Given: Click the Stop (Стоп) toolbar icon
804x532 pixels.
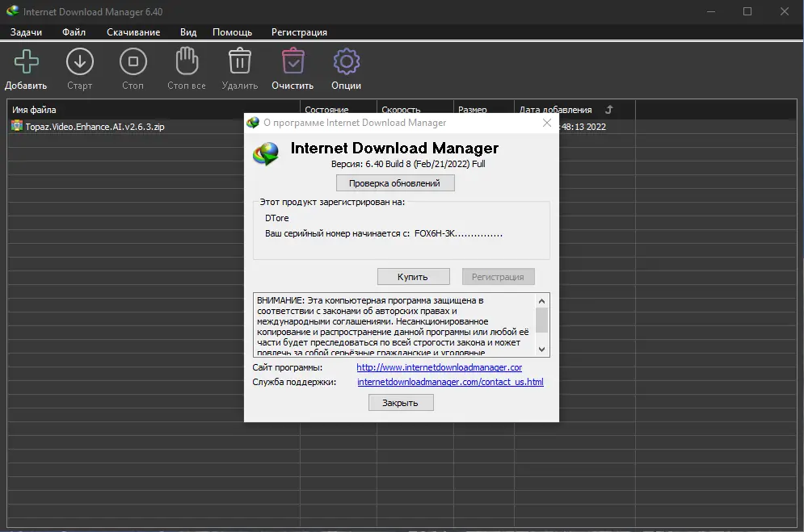Looking at the screenshot, I should pyautogui.click(x=133, y=61).
